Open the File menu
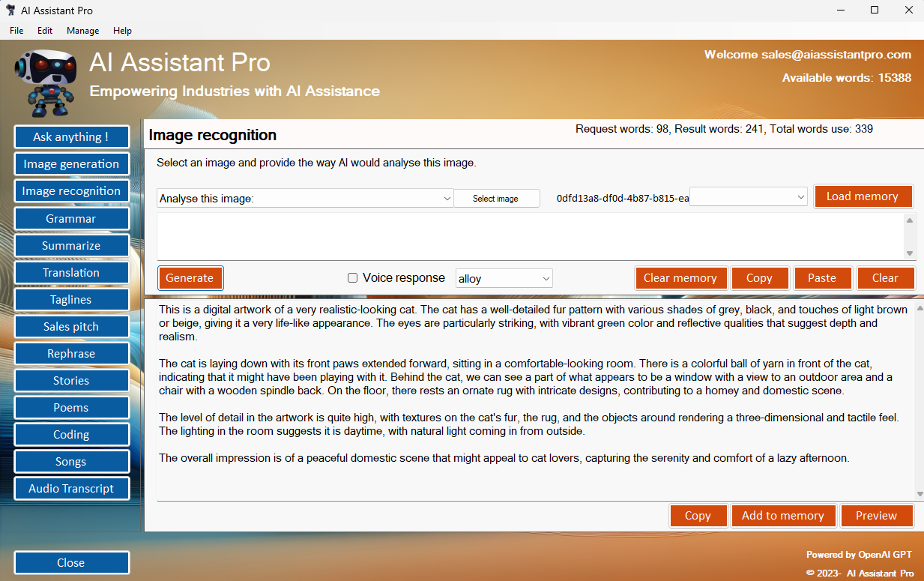Screen dimensions: 924x581 16,31
